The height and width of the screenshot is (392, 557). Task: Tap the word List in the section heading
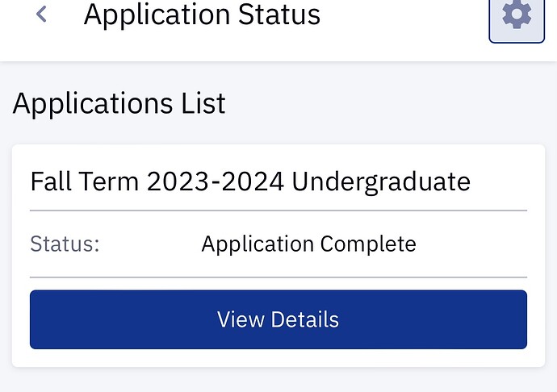coord(201,104)
